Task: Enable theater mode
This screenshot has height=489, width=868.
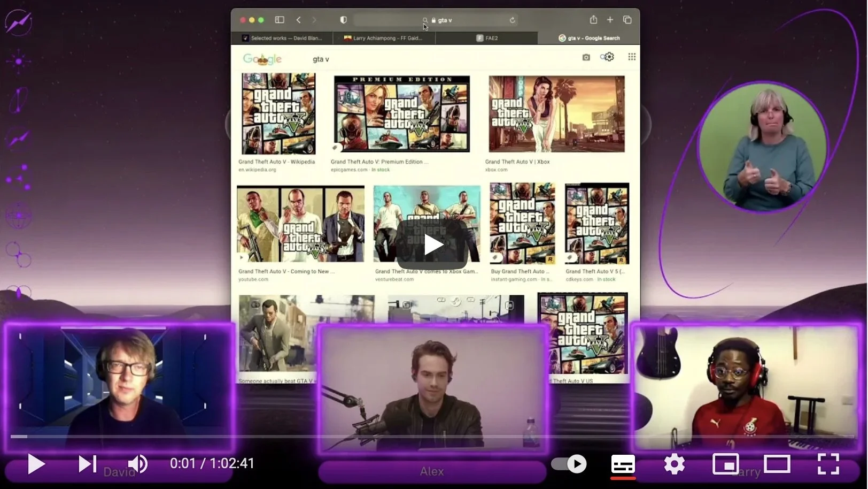Action: click(x=777, y=464)
